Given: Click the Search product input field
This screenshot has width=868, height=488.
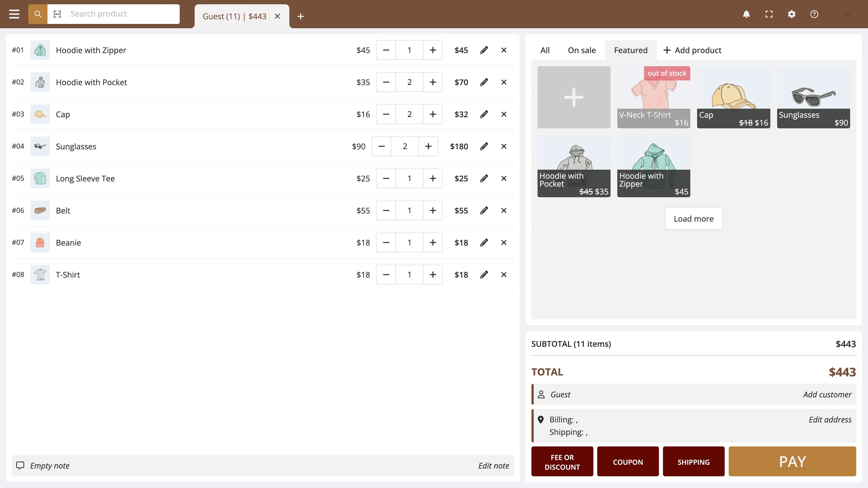Looking at the screenshot, I should [x=121, y=14].
